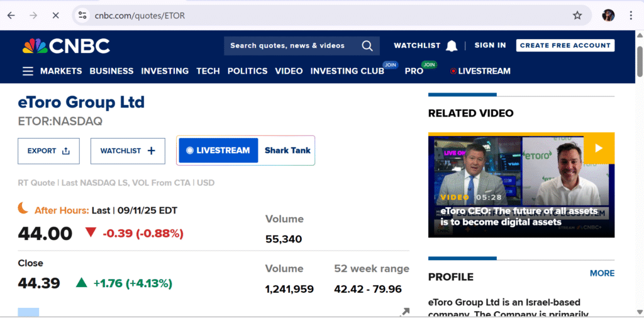Image resolution: width=644 pixels, height=318 pixels.
Task: Click the export share icon
Action: tap(65, 151)
